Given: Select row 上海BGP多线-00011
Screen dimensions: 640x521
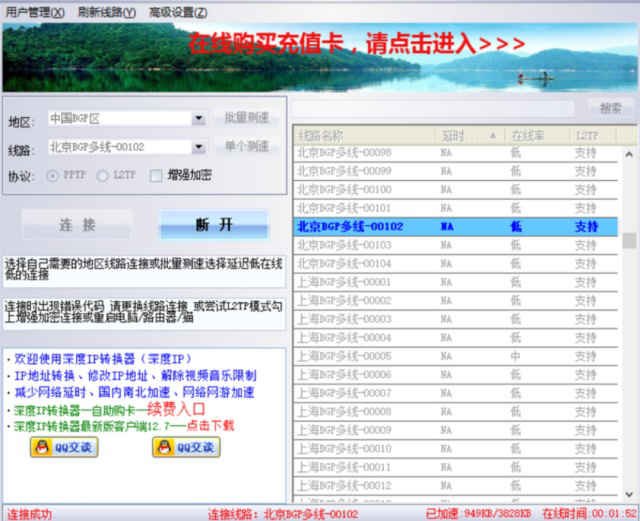Looking at the screenshot, I should coord(456,467).
